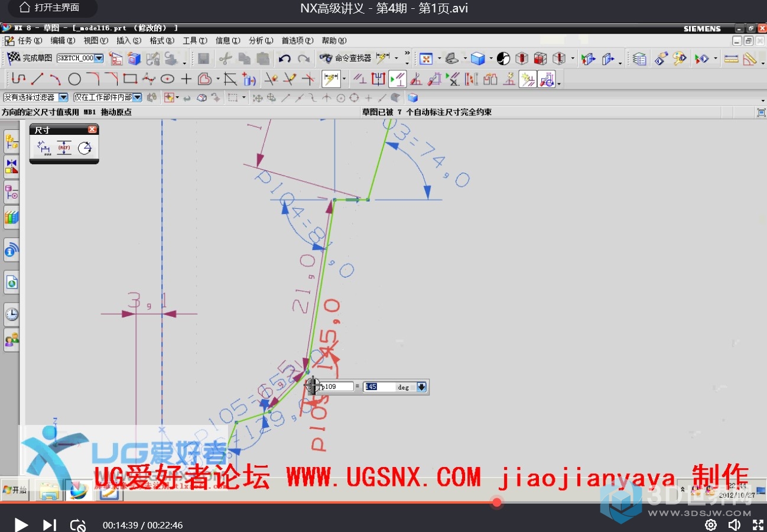Open Assembly Navigator in resource bar

11,141
